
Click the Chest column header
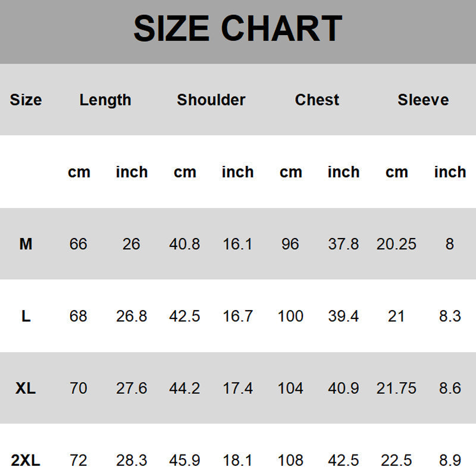317,100
